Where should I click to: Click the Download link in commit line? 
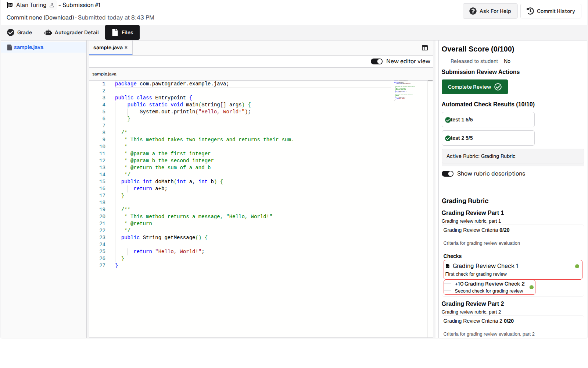(59, 17)
